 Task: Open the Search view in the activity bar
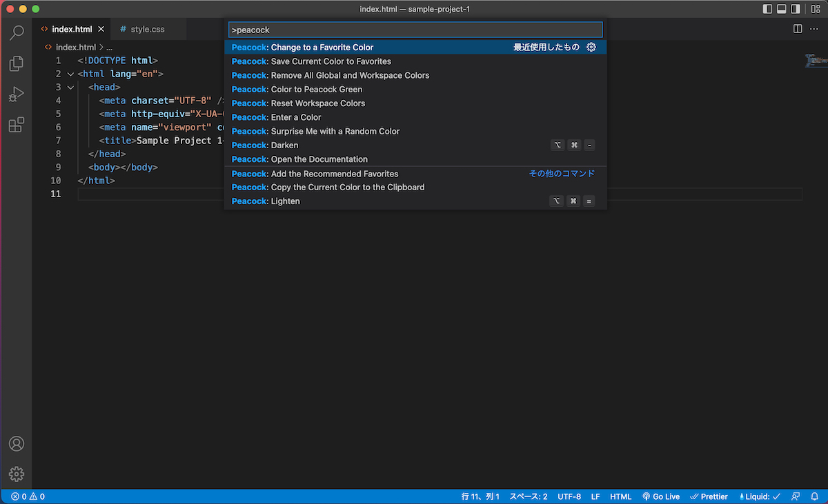pos(17,32)
